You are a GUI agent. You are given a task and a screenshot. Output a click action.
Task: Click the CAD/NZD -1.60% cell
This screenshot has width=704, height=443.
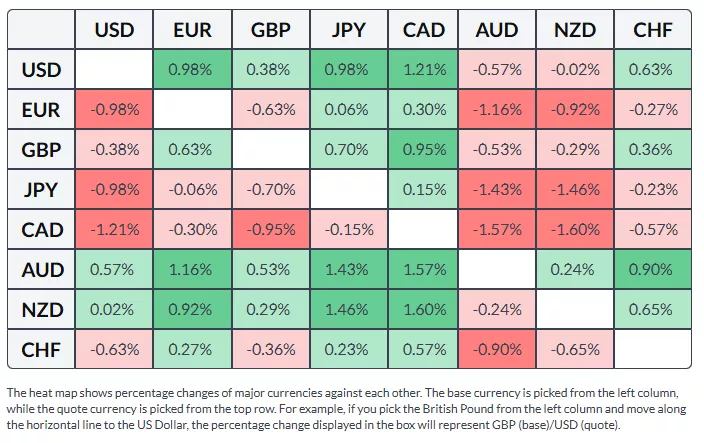pyautogui.click(x=575, y=230)
